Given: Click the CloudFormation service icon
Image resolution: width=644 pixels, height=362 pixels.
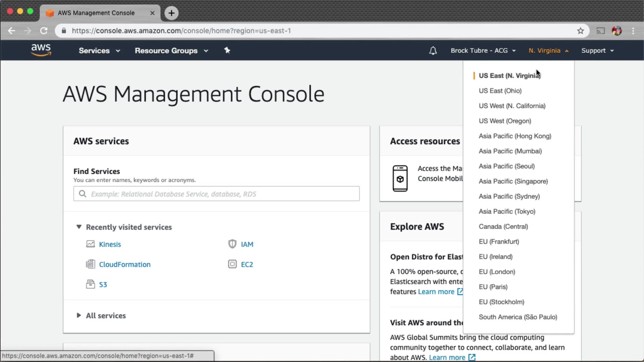Looking at the screenshot, I should point(90,264).
